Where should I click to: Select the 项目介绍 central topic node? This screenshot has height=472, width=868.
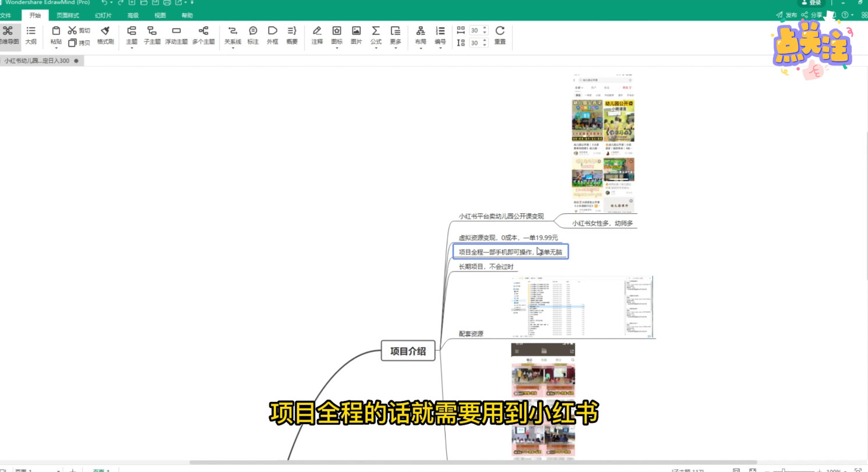[x=408, y=350]
